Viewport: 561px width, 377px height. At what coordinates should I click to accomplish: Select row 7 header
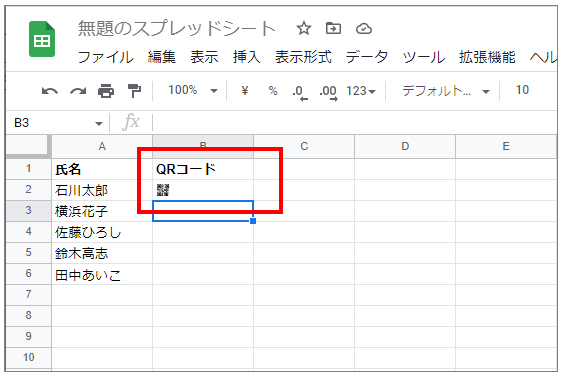click(x=28, y=295)
